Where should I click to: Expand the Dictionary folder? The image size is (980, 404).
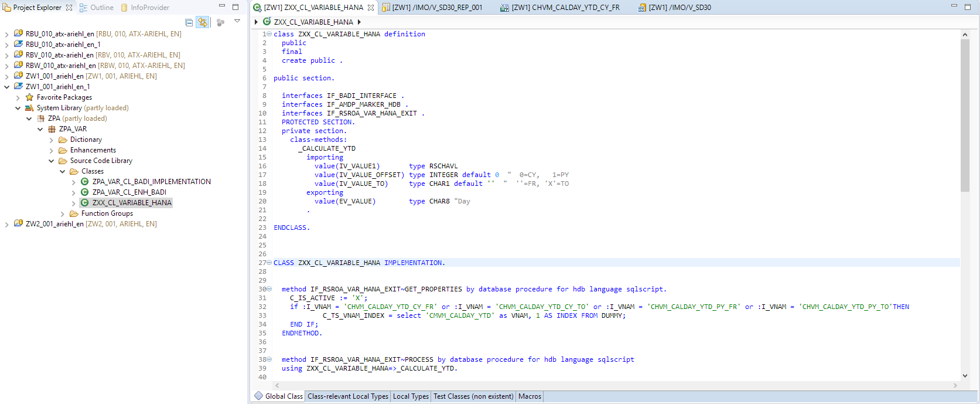click(52, 140)
